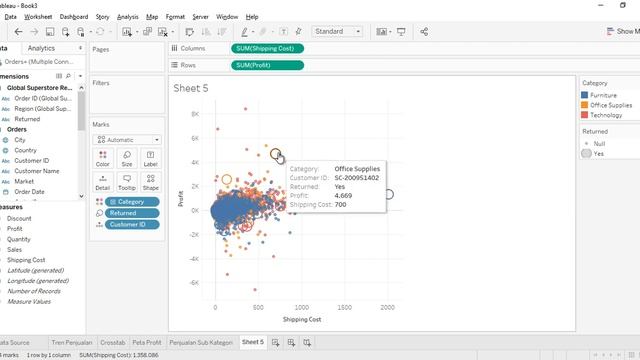Click the Sort Ascending icon

206,32
